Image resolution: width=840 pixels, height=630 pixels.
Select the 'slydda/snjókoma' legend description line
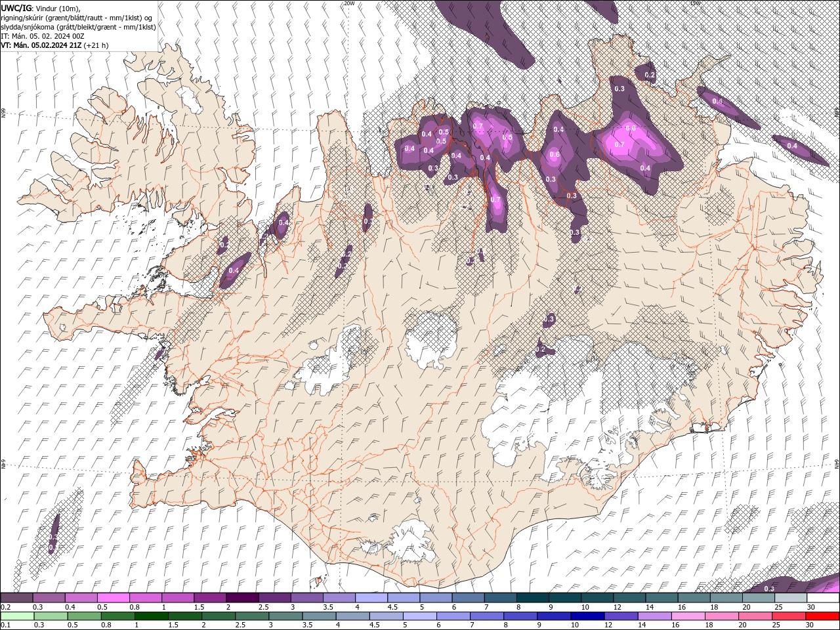tap(79, 27)
